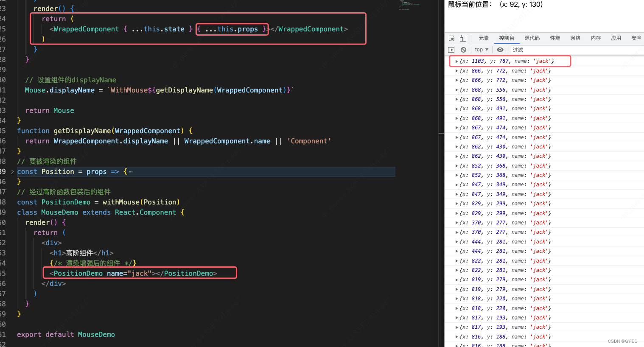Click the '...this.props' spread expression
The image size is (644, 347).
click(232, 29)
